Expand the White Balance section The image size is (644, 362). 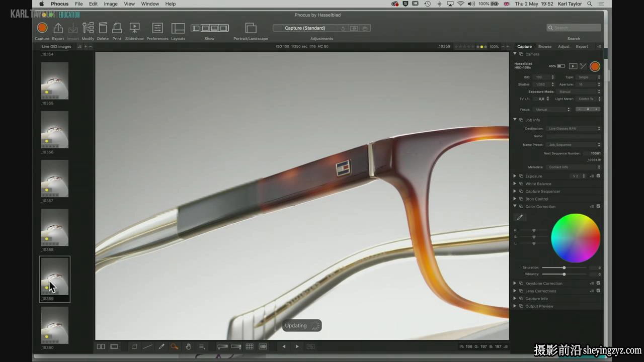click(x=515, y=184)
